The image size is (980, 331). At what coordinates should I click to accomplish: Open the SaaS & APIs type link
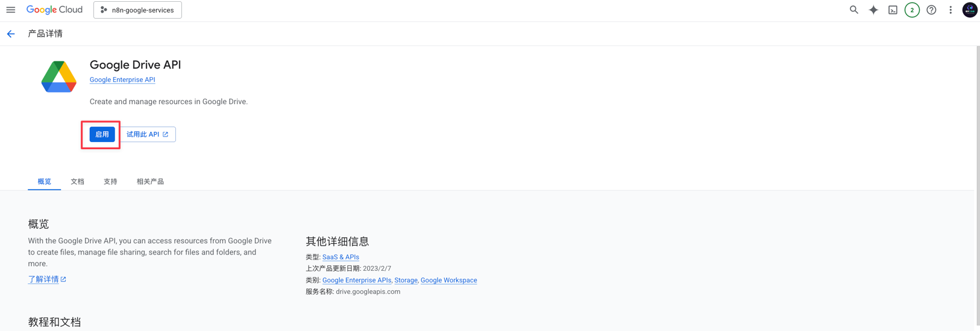(x=341, y=257)
